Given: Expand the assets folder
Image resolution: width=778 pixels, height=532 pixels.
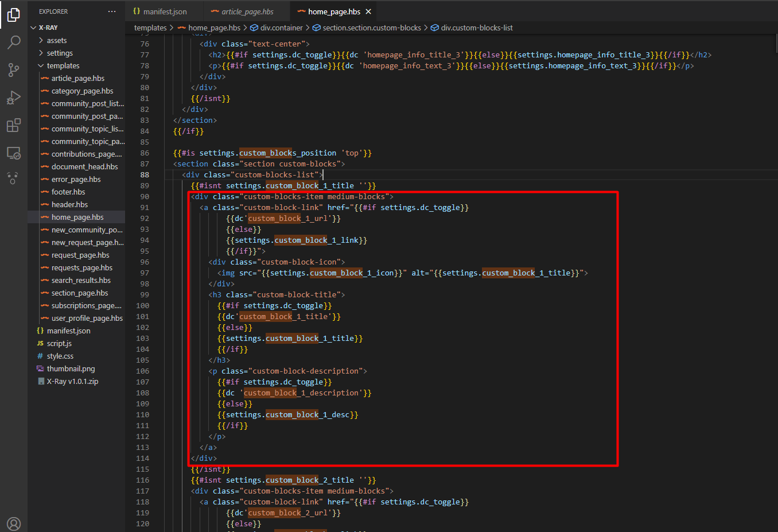Looking at the screenshot, I should click(x=56, y=40).
